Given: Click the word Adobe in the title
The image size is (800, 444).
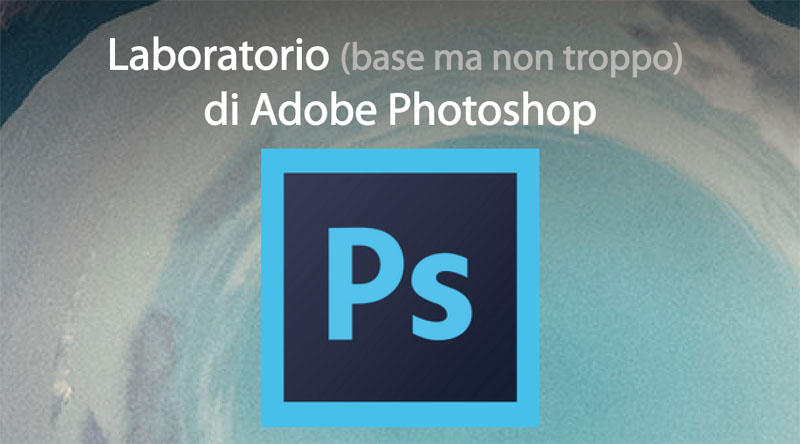Looking at the screenshot, I should point(313,109).
